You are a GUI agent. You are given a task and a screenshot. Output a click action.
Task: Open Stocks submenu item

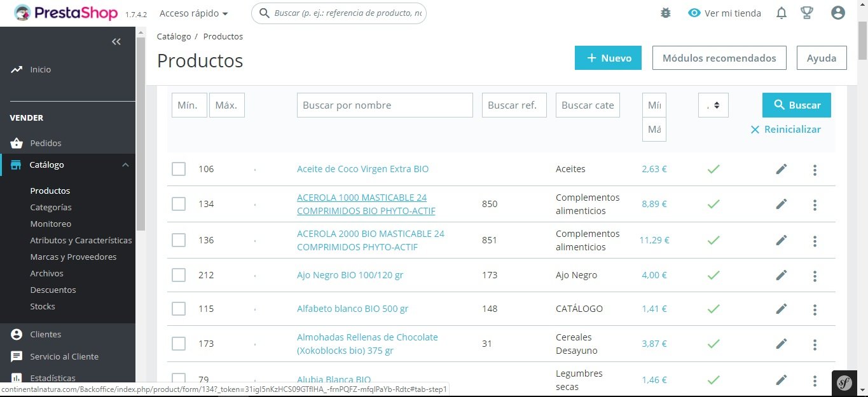tap(43, 306)
